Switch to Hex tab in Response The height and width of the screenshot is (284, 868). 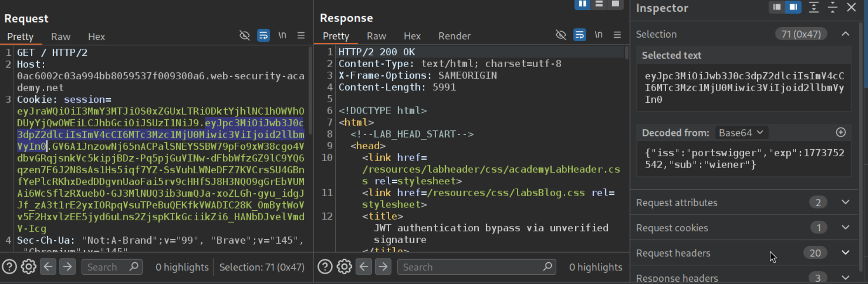pyautogui.click(x=412, y=36)
